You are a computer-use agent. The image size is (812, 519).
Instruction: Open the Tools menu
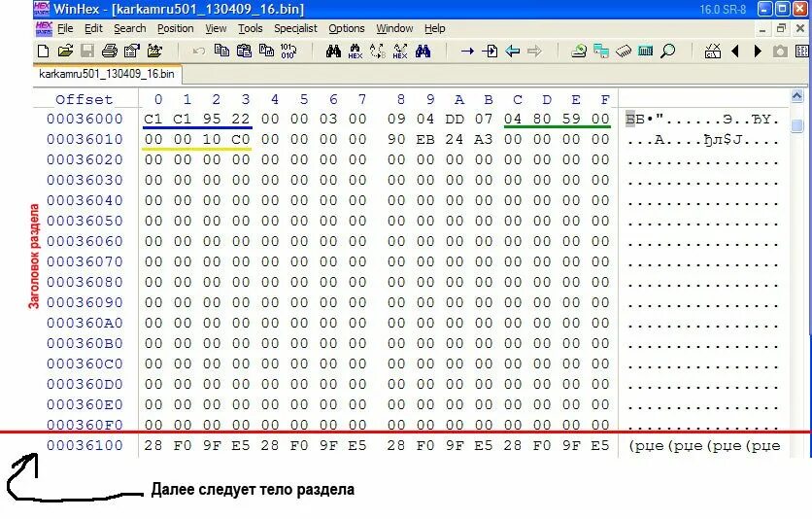tap(251, 28)
